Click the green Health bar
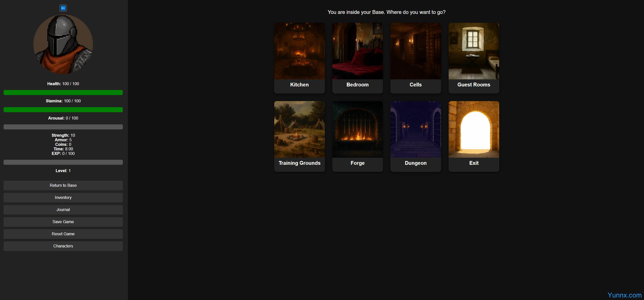 click(63, 93)
